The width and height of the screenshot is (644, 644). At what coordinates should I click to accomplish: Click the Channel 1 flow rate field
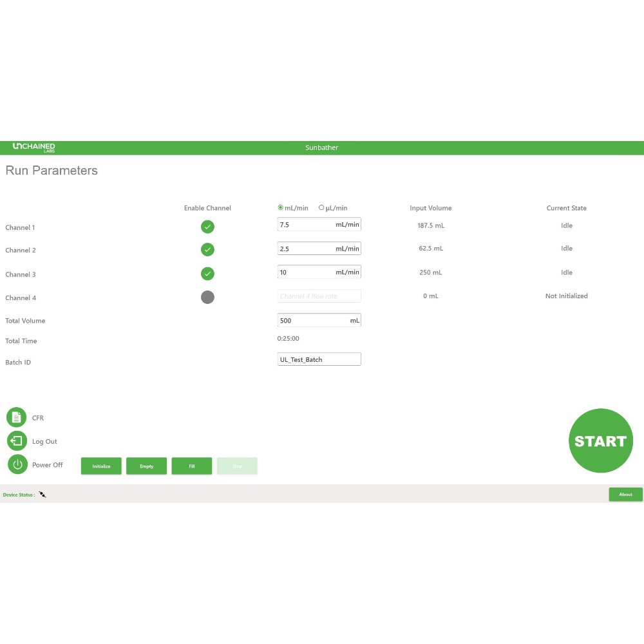click(306, 225)
